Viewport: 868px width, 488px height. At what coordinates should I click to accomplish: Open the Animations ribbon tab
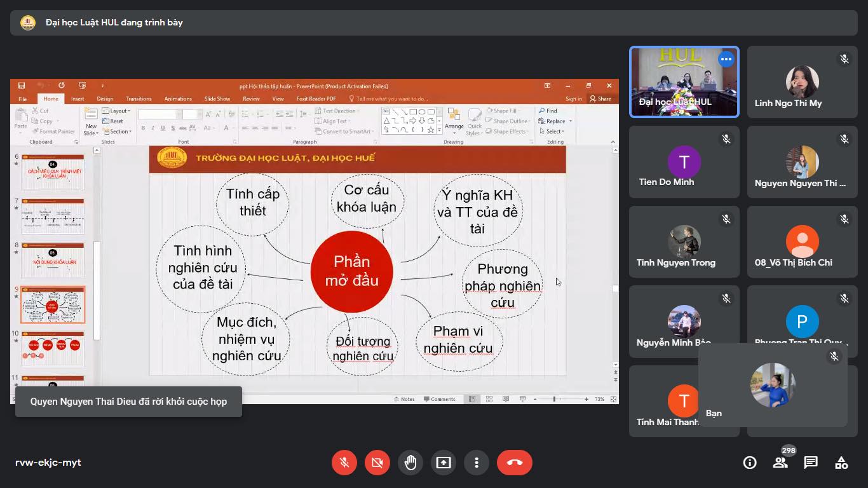[x=178, y=99]
